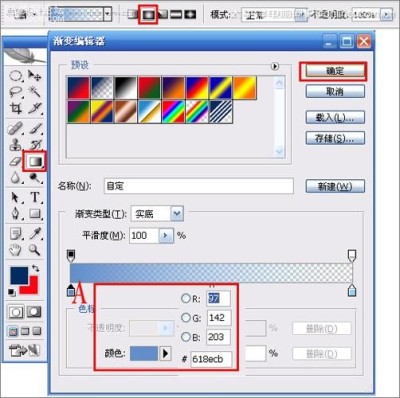Image resolution: width=400 pixels, height=398 pixels.
Task: Open the presets flyout menu arrow
Action: (x=275, y=66)
